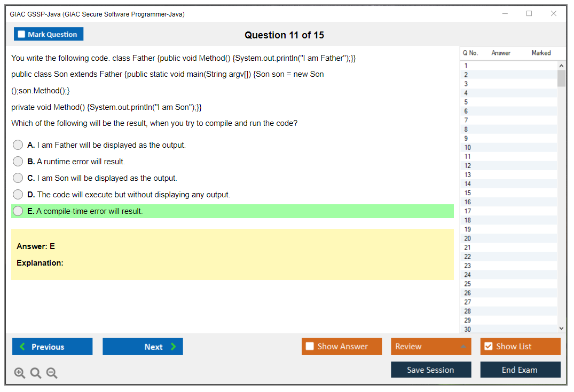
Task: Advance to the Next question
Action: [x=143, y=347]
